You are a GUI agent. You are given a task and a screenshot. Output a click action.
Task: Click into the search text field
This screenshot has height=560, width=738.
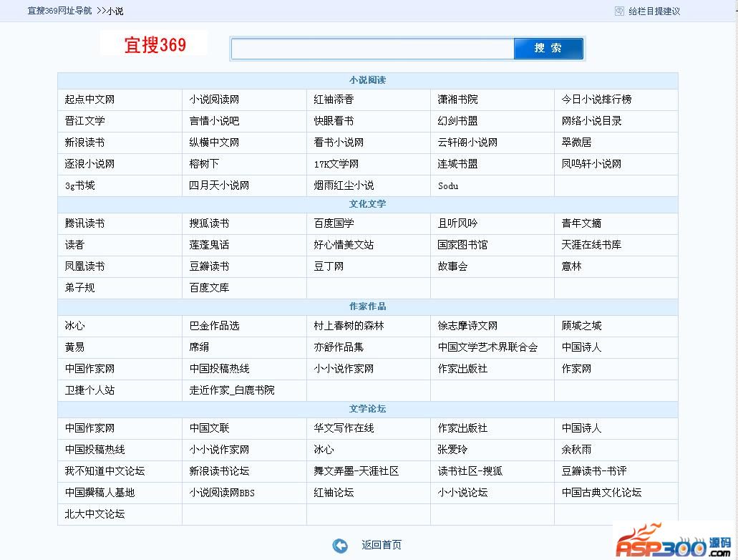point(372,49)
